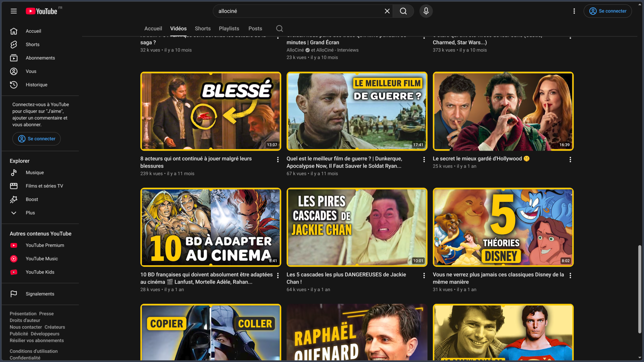Switch to the Posts tab
644x362 pixels.
(255, 28)
